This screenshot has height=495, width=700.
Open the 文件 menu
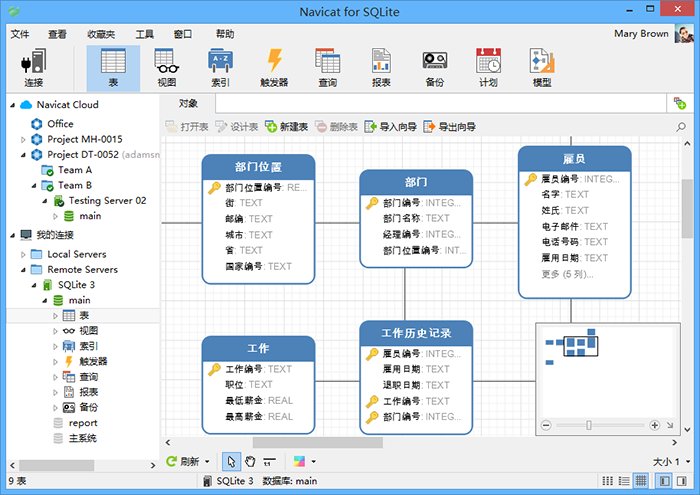(x=20, y=34)
